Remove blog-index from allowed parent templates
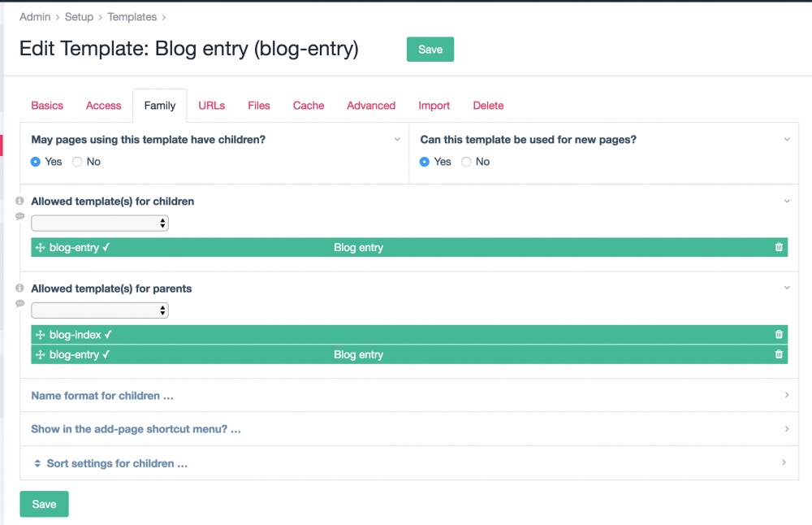This screenshot has height=525, width=812. (x=779, y=334)
